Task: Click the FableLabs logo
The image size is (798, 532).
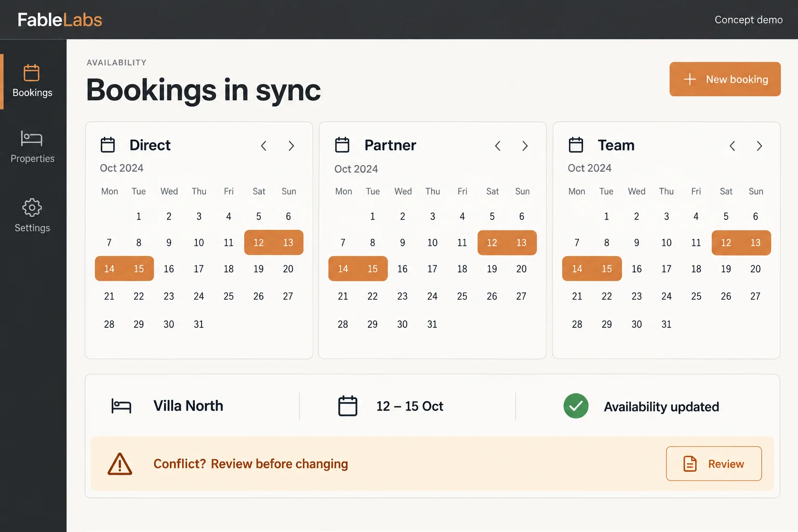Action: click(x=60, y=20)
